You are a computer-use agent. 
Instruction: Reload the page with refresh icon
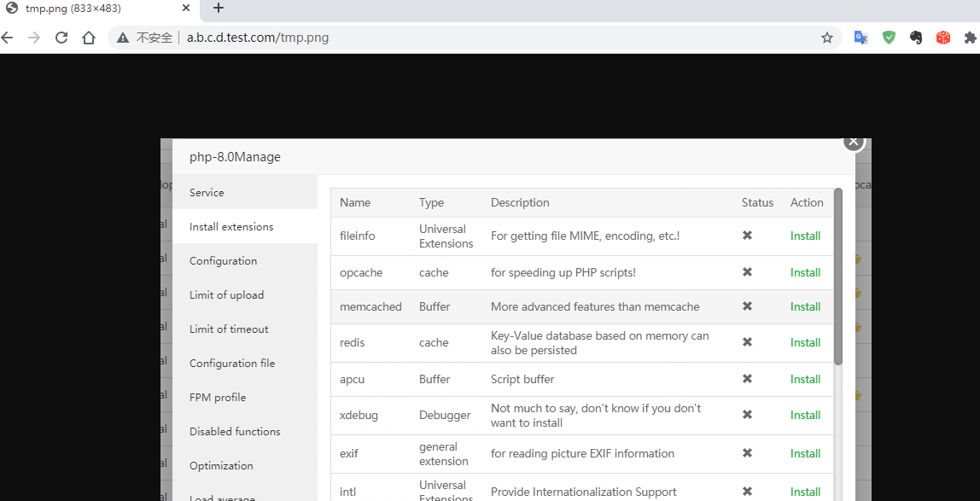pyautogui.click(x=61, y=38)
